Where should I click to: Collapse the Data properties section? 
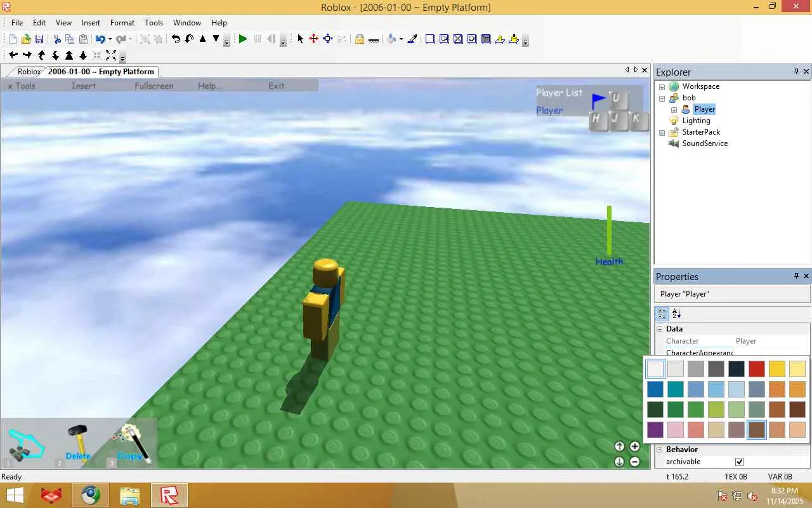(x=659, y=329)
